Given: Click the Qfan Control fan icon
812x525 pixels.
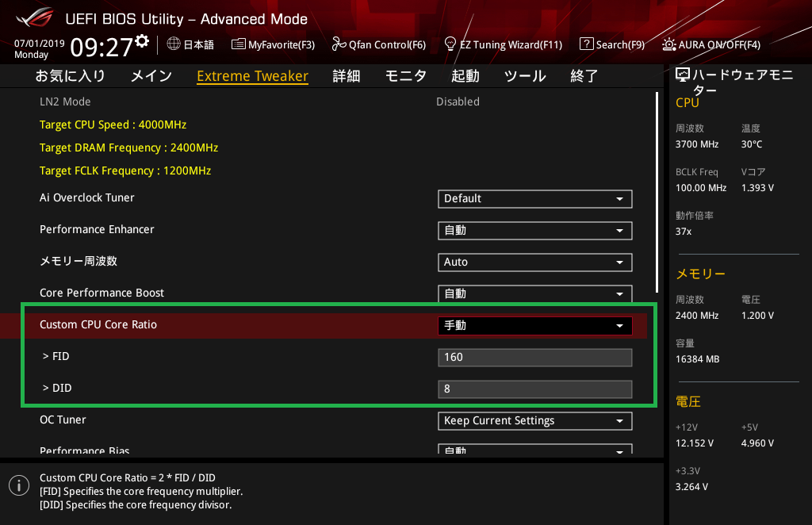Looking at the screenshot, I should tap(339, 44).
